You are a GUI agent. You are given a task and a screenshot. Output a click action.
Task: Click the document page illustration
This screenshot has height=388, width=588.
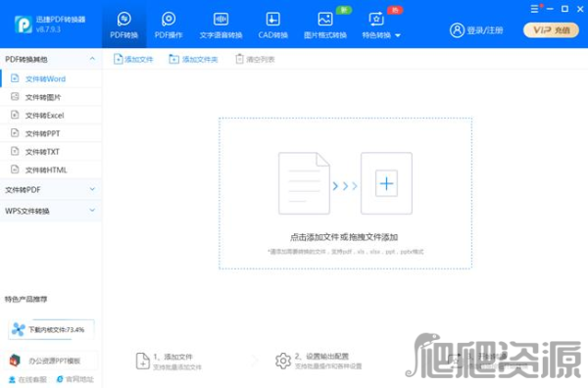(x=304, y=183)
